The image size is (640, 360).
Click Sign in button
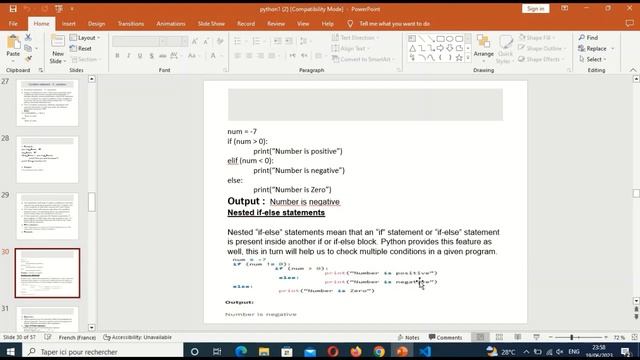click(536, 9)
